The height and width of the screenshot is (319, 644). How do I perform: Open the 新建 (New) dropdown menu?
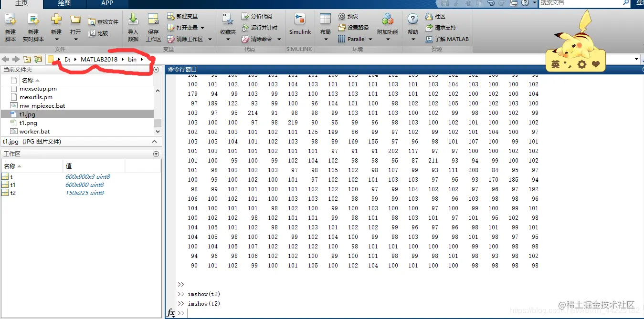(x=56, y=39)
